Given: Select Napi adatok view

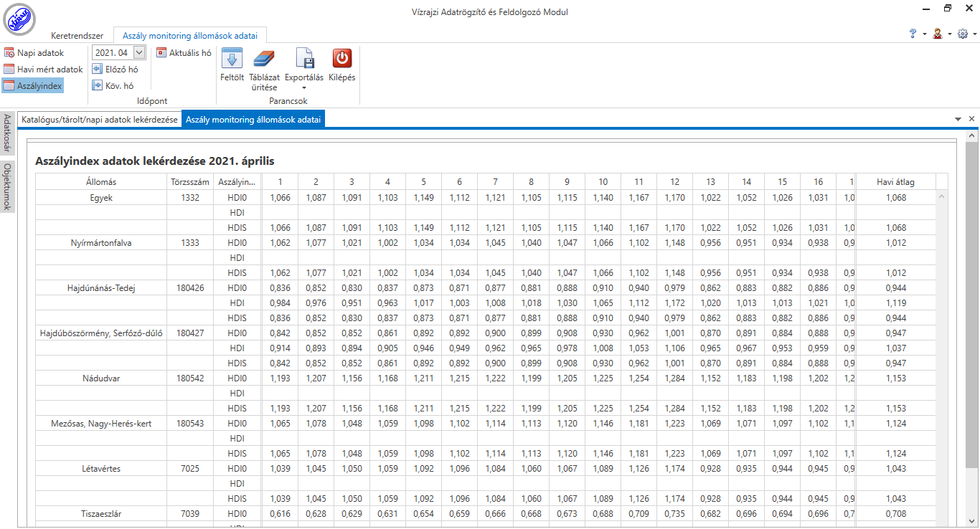Looking at the screenshot, I should pyautogui.click(x=34, y=53).
